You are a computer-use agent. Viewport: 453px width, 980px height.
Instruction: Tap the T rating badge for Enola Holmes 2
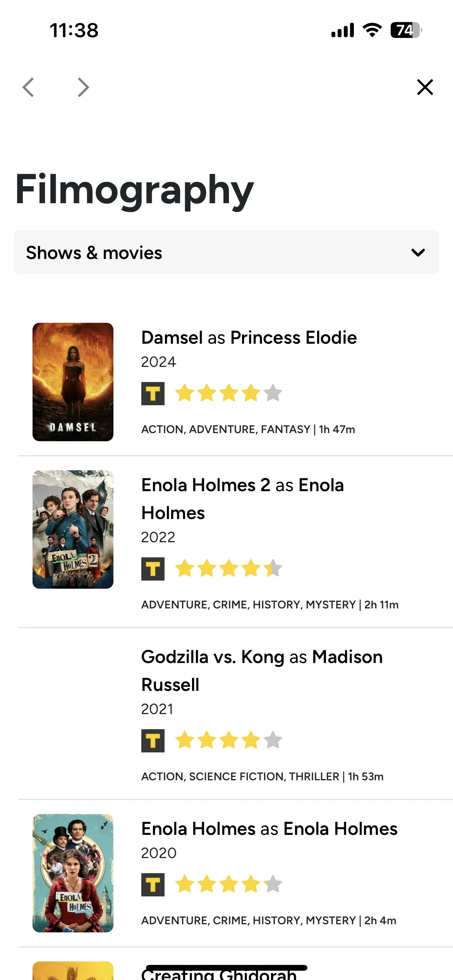pyautogui.click(x=153, y=569)
